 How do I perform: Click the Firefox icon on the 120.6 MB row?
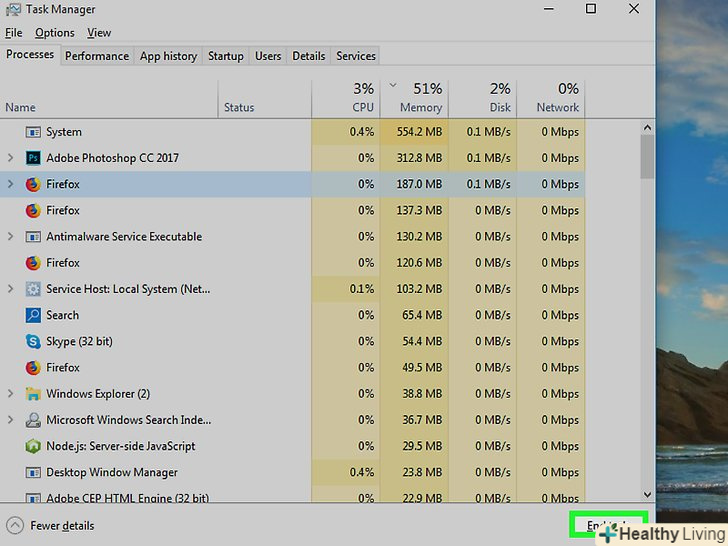33,263
